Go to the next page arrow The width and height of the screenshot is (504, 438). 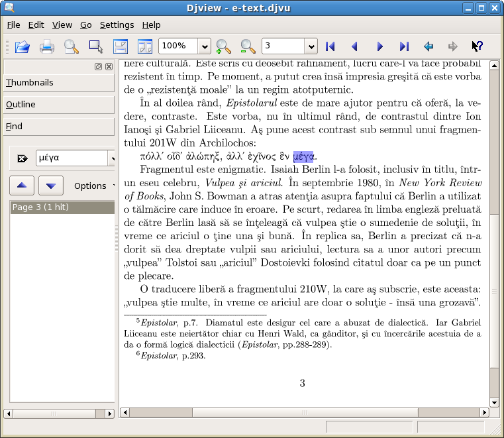379,46
